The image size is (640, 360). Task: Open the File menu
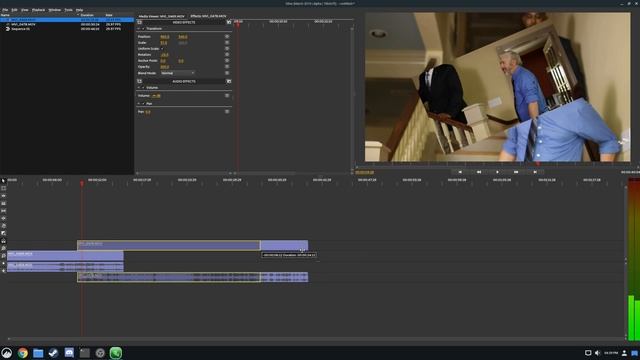tap(5, 10)
